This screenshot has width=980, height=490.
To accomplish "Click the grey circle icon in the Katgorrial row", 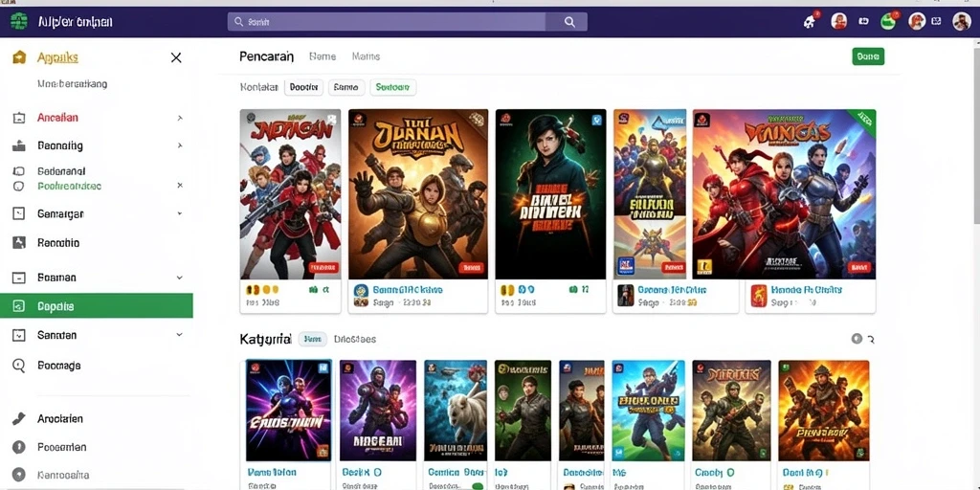I will (x=857, y=339).
